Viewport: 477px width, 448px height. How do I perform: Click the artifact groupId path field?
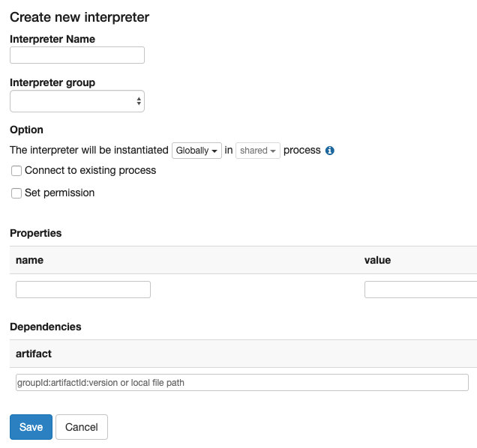(x=241, y=383)
